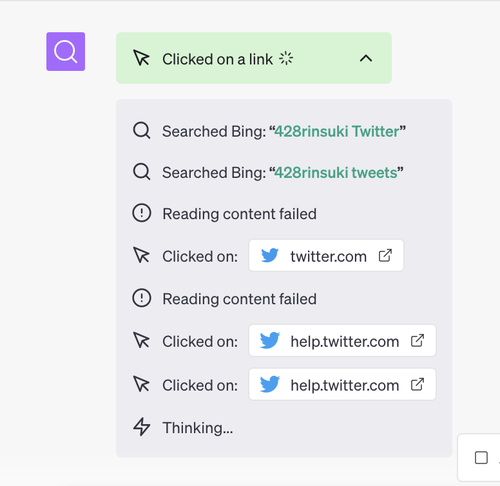Image resolution: width=500 pixels, height=486 pixels.
Task: Click the external-link icon on the twitter.com chip
Action: 385,256
